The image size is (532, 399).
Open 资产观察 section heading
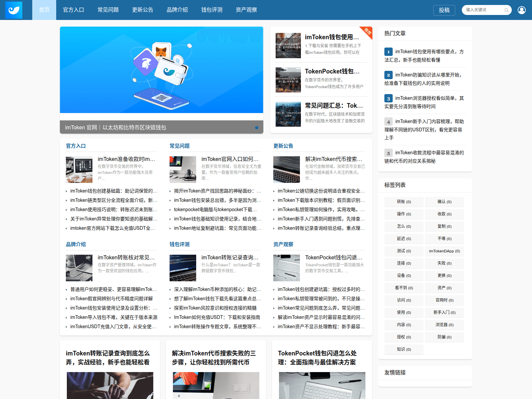click(283, 244)
